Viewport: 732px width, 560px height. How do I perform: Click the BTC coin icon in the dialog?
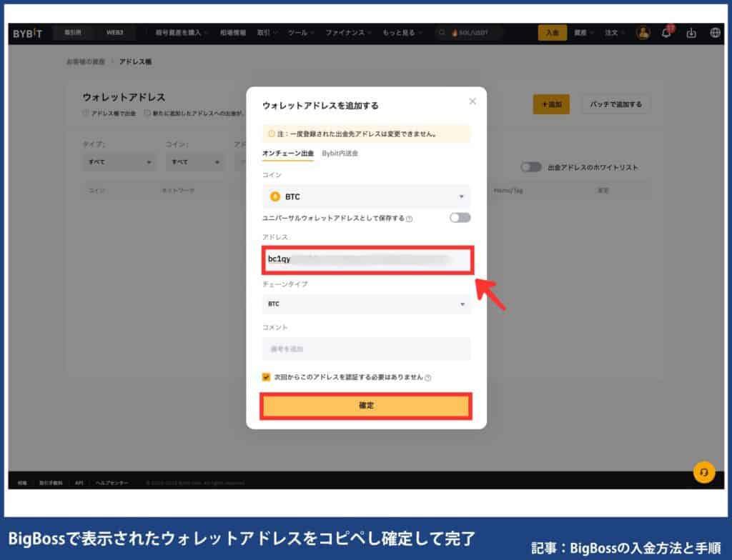pos(274,196)
